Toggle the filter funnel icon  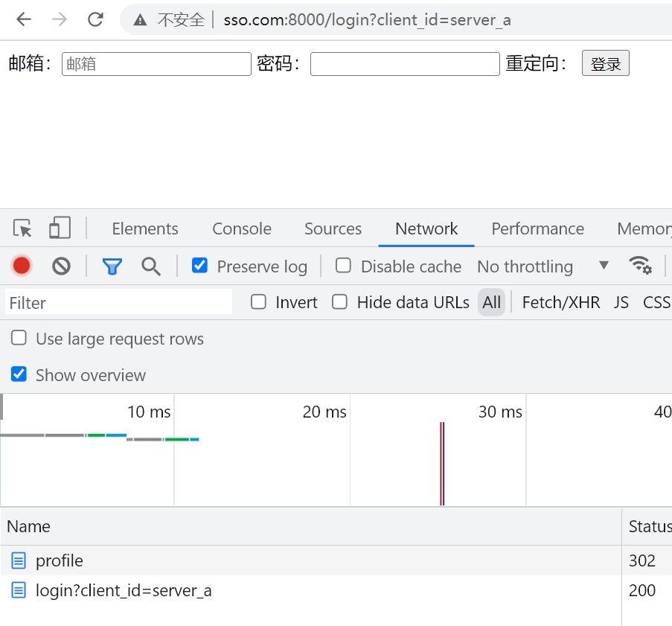(112, 266)
